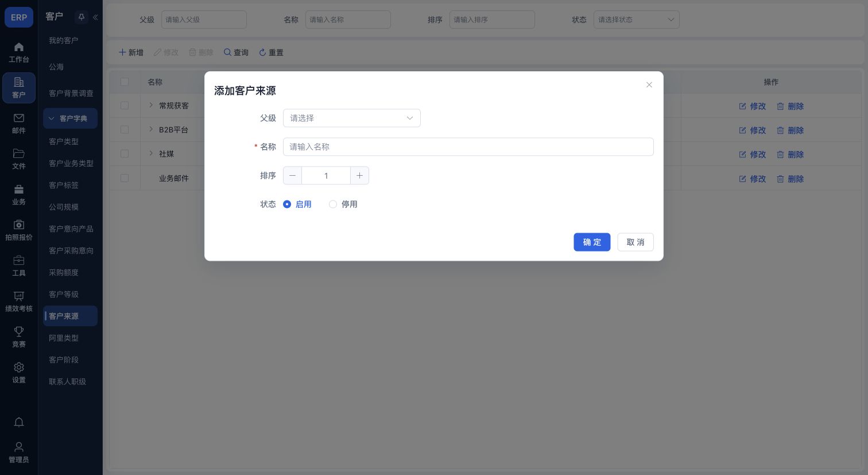The width and height of the screenshot is (868, 475).
Task: Tick the checkbox for 常规获客 row
Action: pyautogui.click(x=125, y=106)
